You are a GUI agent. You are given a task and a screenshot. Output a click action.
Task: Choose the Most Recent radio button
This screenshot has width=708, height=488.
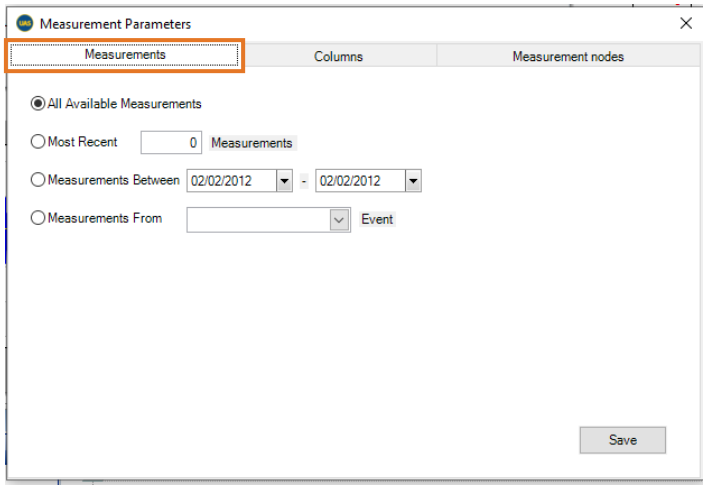pyautogui.click(x=38, y=142)
